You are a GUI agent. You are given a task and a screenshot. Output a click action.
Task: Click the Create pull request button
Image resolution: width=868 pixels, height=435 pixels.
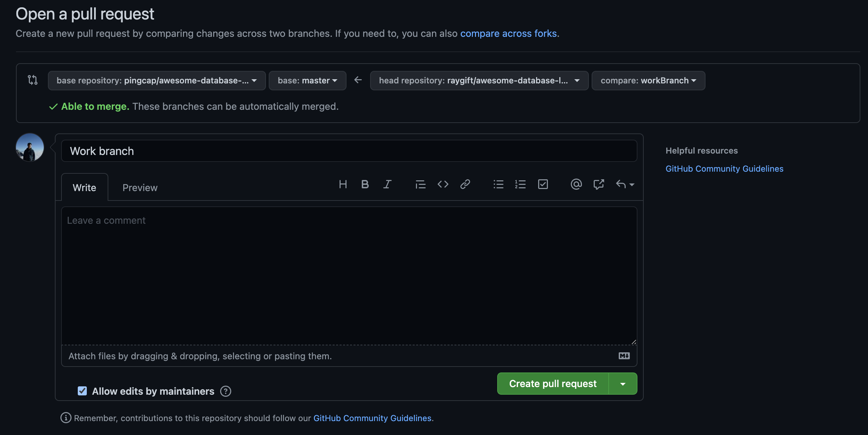[x=552, y=384]
